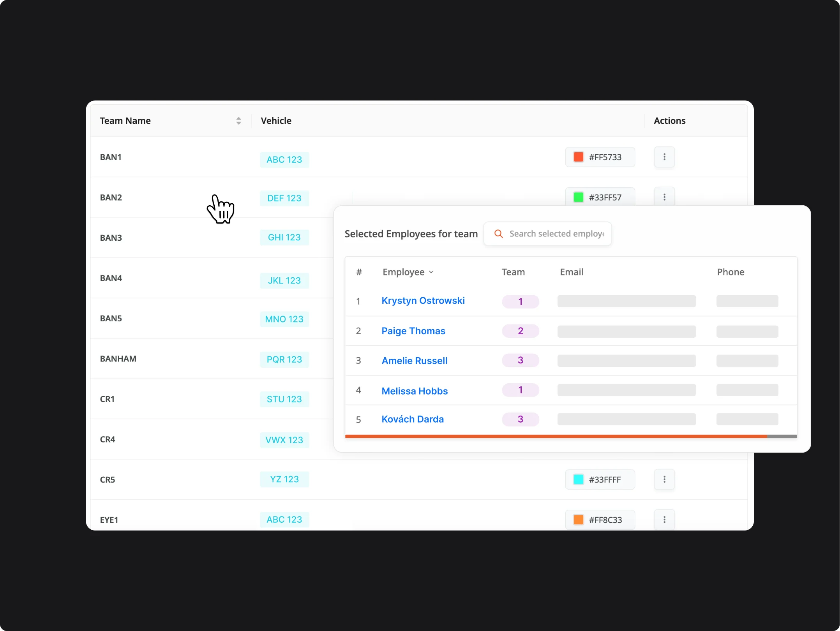Click the ABC 123 tag in BAN1

point(284,160)
